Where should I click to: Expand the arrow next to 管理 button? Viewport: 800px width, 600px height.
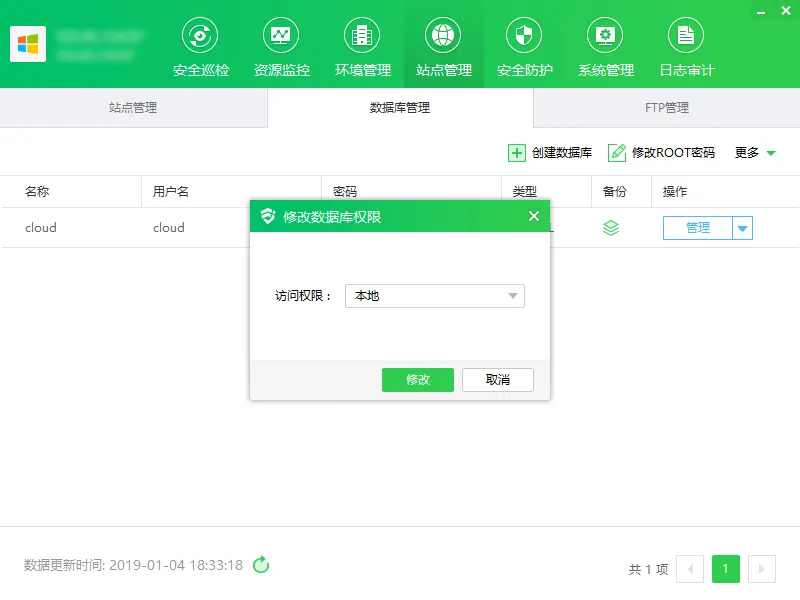coord(743,228)
